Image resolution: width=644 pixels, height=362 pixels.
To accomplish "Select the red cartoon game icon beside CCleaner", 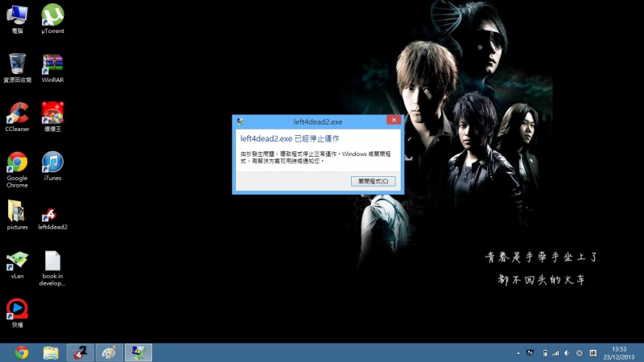I will coord(52,117).
